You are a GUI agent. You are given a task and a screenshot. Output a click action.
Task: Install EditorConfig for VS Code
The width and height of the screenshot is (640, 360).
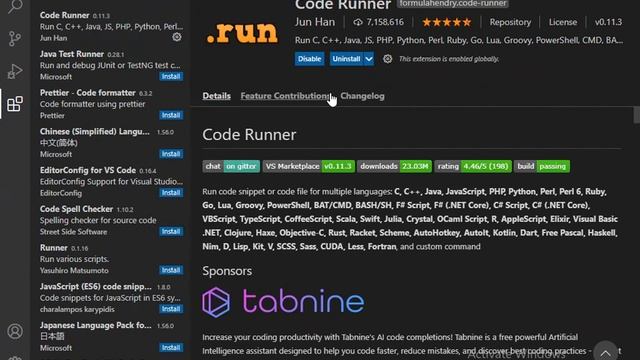point(171,193)
